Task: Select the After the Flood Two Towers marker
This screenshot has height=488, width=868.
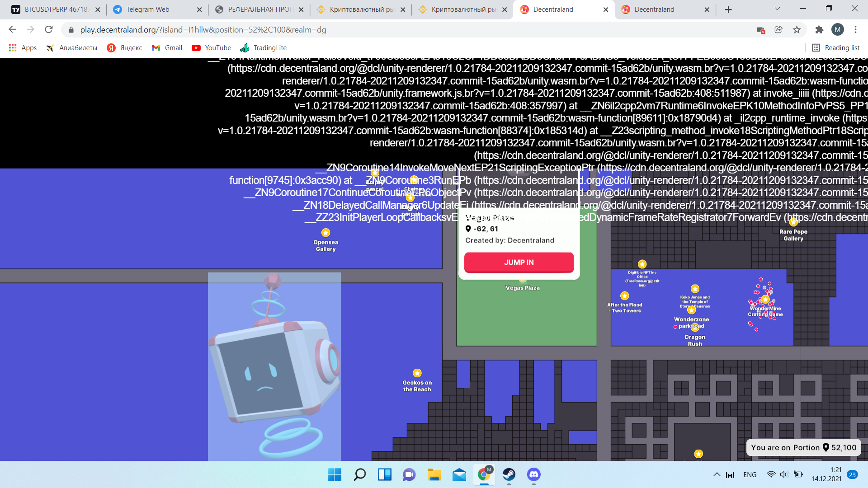Action: 624,296
